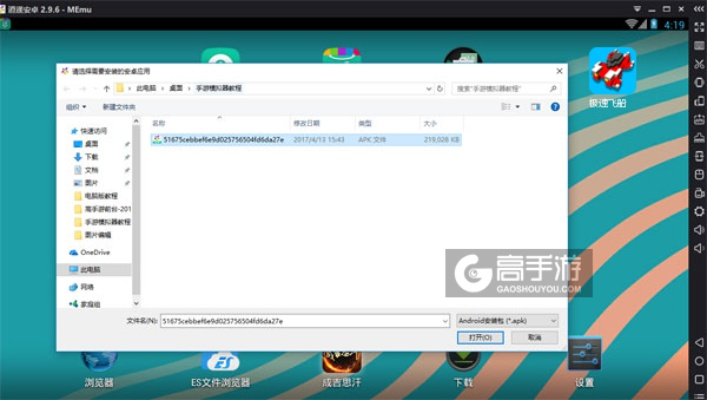Select OneDrive in the navigation pane
Viewport: 707px width, 400px height.
(95, 252)
